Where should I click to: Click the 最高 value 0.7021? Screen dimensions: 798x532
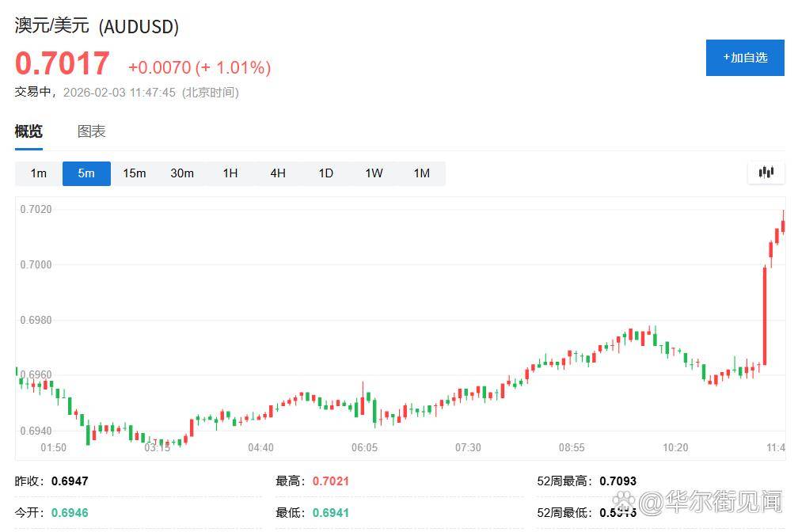point(330,481)
